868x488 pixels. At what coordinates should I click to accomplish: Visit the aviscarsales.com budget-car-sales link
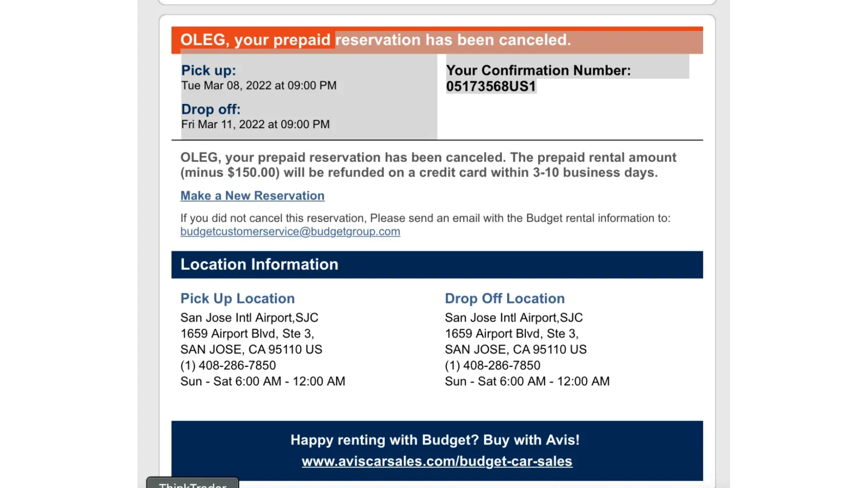[x=436, y=461]
